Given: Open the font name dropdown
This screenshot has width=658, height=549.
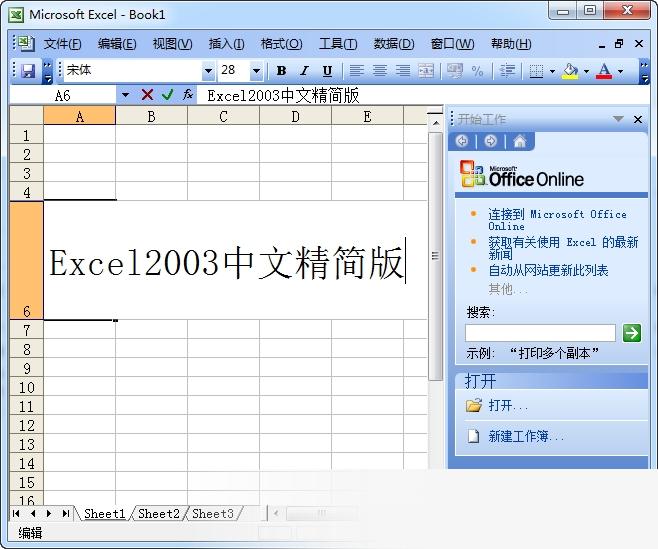Looking at the screenshot, I should (x=208, y=71).
